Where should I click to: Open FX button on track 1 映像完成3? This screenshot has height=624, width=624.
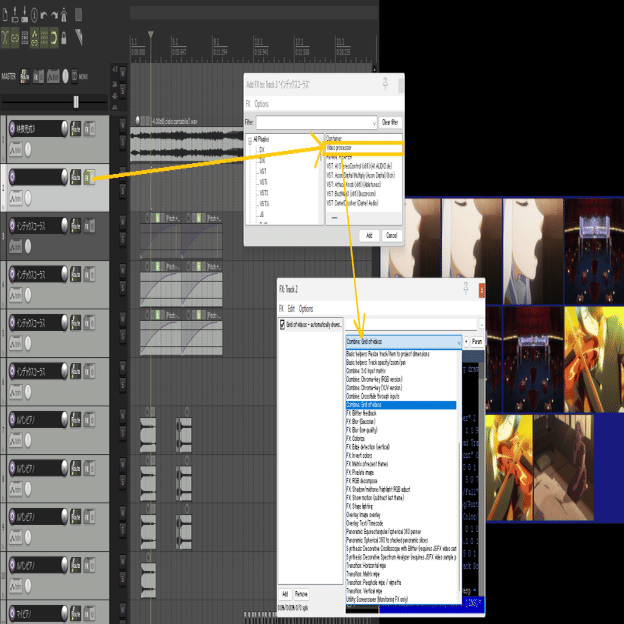click(x=89, y=129)
